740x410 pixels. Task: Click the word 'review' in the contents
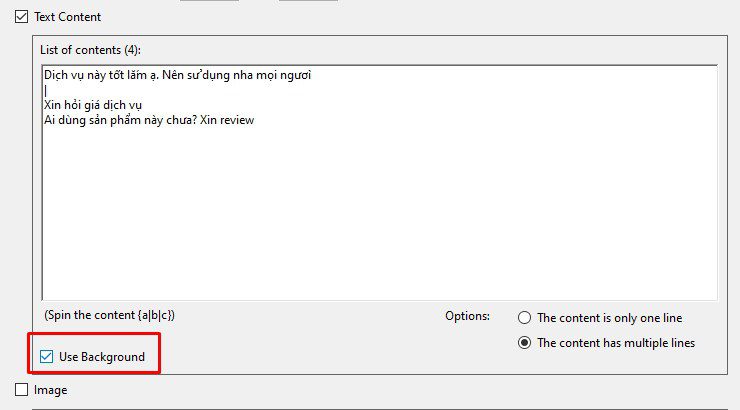(x=237, y=120)
